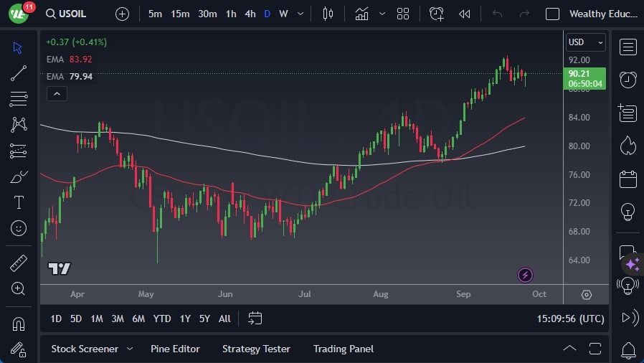This screenshot has width=644, height=363.
Task: Toggle the lock all drawings icon
Action: point(19,350)
